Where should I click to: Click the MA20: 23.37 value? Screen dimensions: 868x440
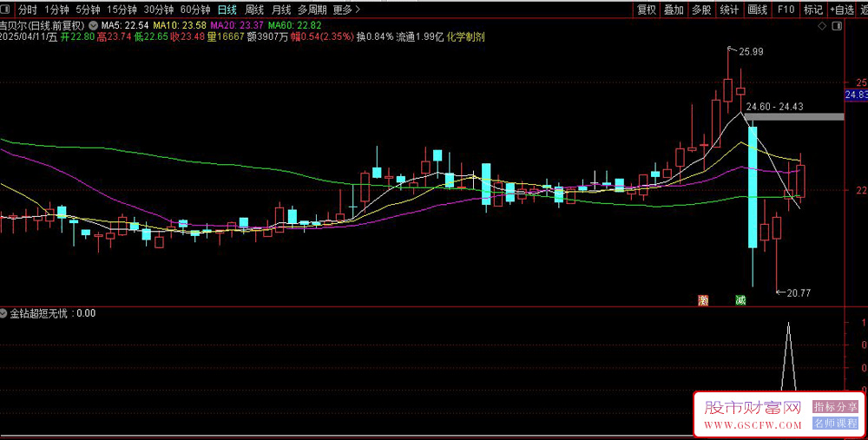[237, 25]
